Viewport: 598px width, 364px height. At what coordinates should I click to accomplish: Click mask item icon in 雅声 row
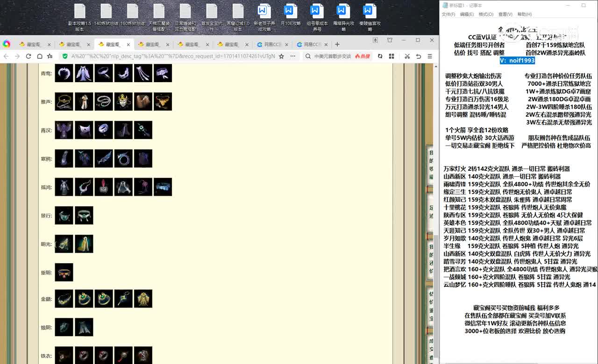coord(123,101)
